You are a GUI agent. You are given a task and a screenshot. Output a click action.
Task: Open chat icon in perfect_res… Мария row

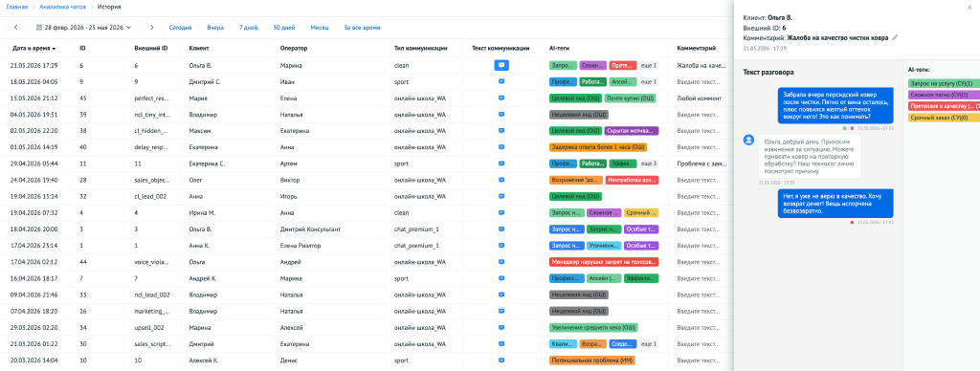point(501,98)
